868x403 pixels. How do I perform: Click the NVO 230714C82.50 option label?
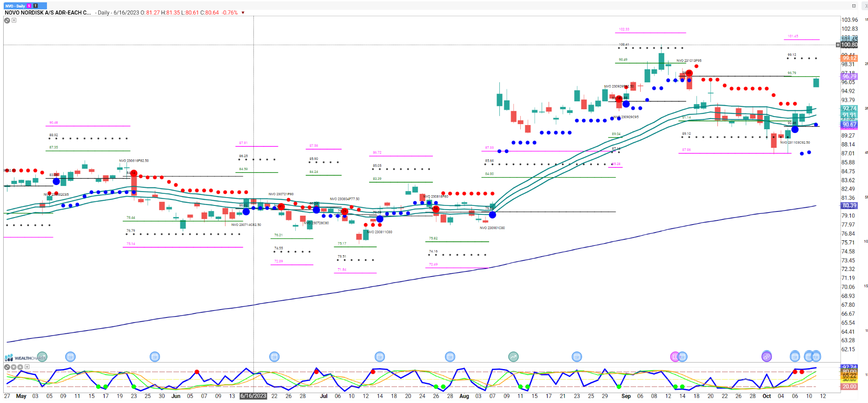point(246,225)
